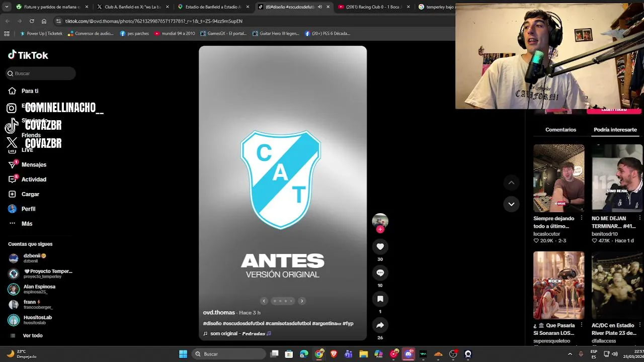This screenshot has height=362, width=644.
Task: Click the #diseño hashtag
Action: pos(212,323)
